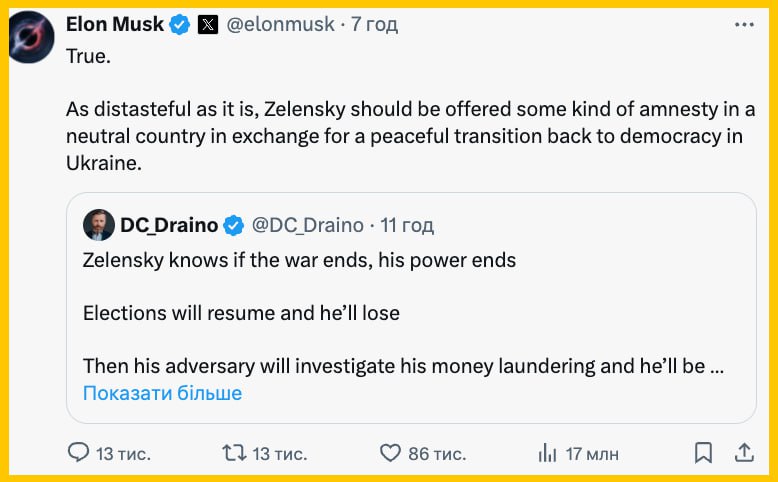The width and height of the screenshot is (778, 482).
Task: Bookmark this post
Action: tap(704, 453)
